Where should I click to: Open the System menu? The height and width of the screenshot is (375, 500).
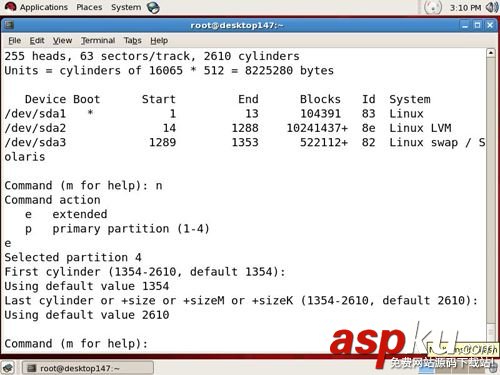[x=126, y=7]
